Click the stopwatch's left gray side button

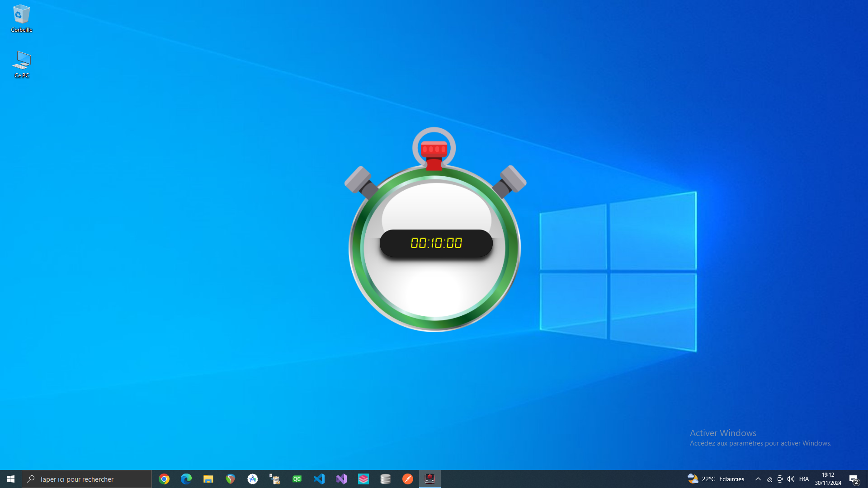[358, 179]
